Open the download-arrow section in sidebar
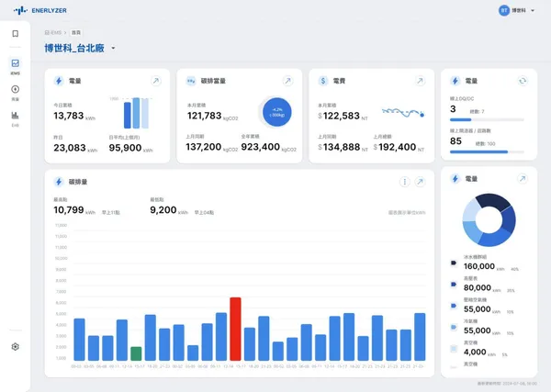Viewport: 551px width, 392px height. (15, 90)
